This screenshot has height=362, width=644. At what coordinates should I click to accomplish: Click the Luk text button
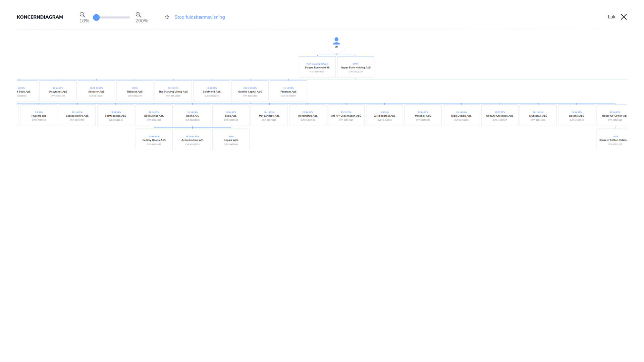611,17
